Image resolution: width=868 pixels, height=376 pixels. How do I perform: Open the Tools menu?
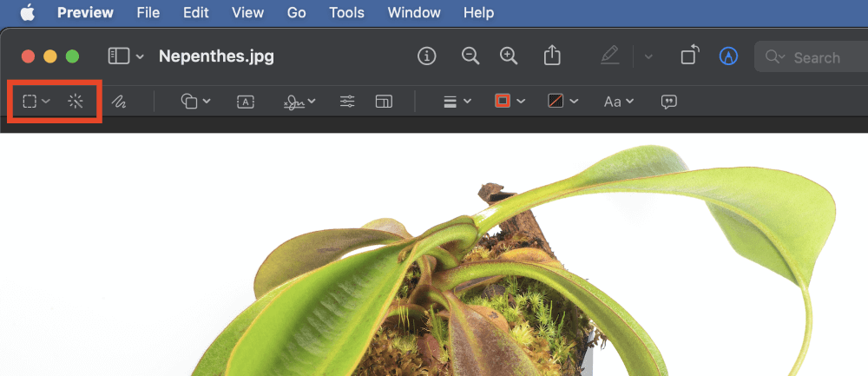[x=346, y=13]
